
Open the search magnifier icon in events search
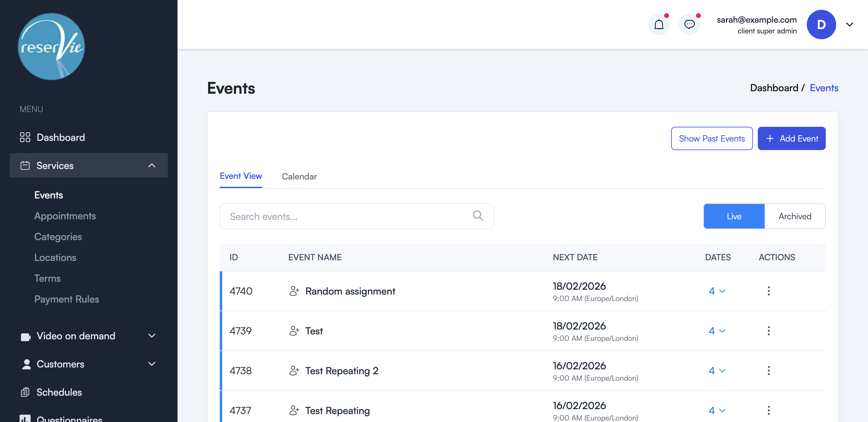click(478, 216)
